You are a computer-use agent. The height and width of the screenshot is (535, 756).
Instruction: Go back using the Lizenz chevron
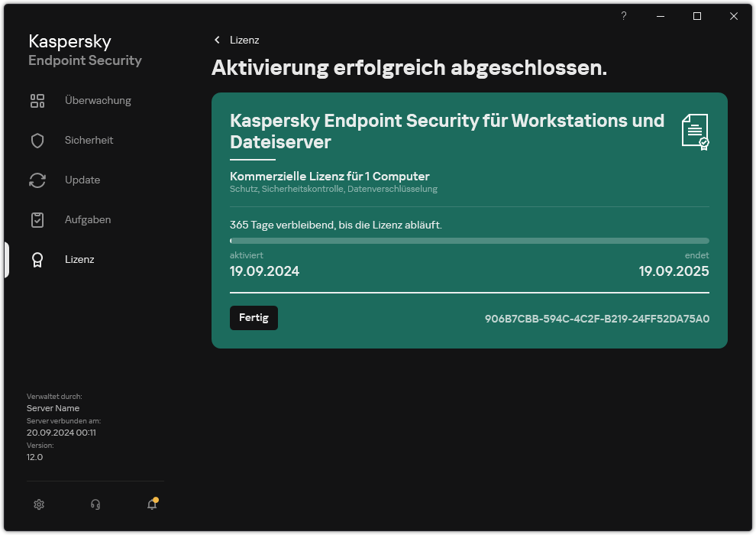pyautogui.click(x=218, y=40)
